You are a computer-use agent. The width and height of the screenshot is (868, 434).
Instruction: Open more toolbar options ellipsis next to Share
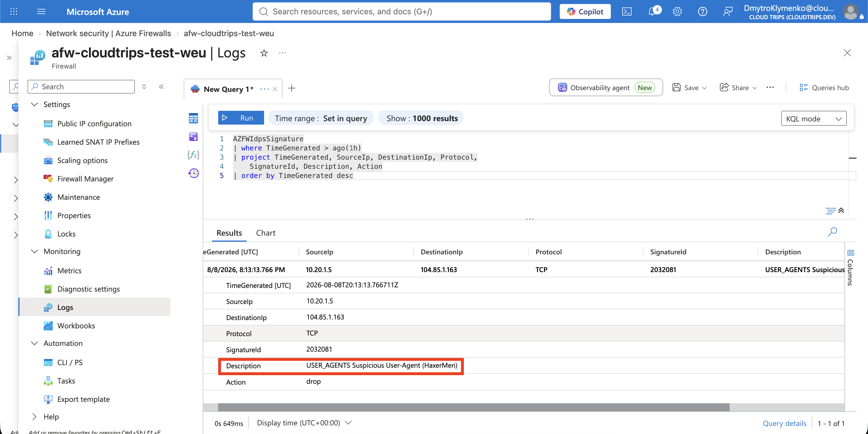[x=770, y=87]
